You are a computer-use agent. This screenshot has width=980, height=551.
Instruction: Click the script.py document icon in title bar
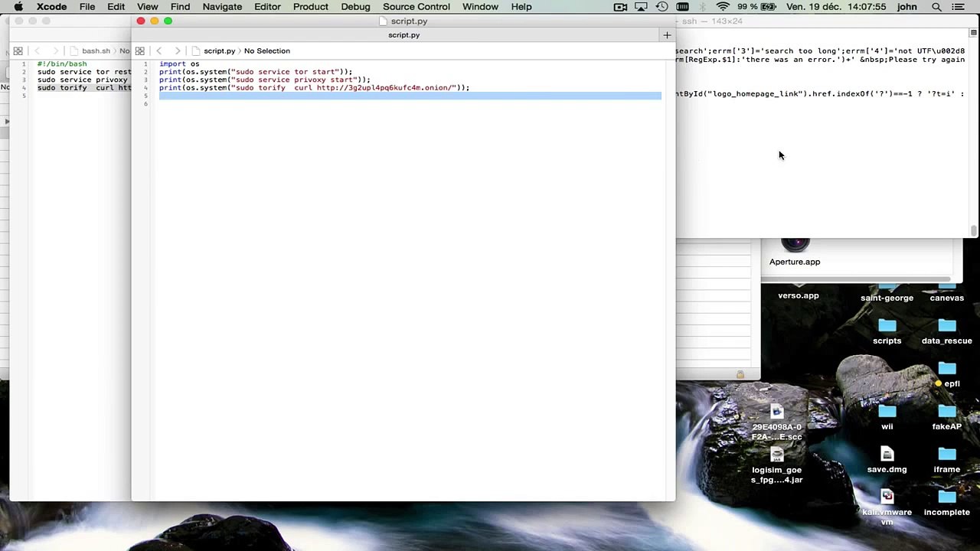click(384, 21)
